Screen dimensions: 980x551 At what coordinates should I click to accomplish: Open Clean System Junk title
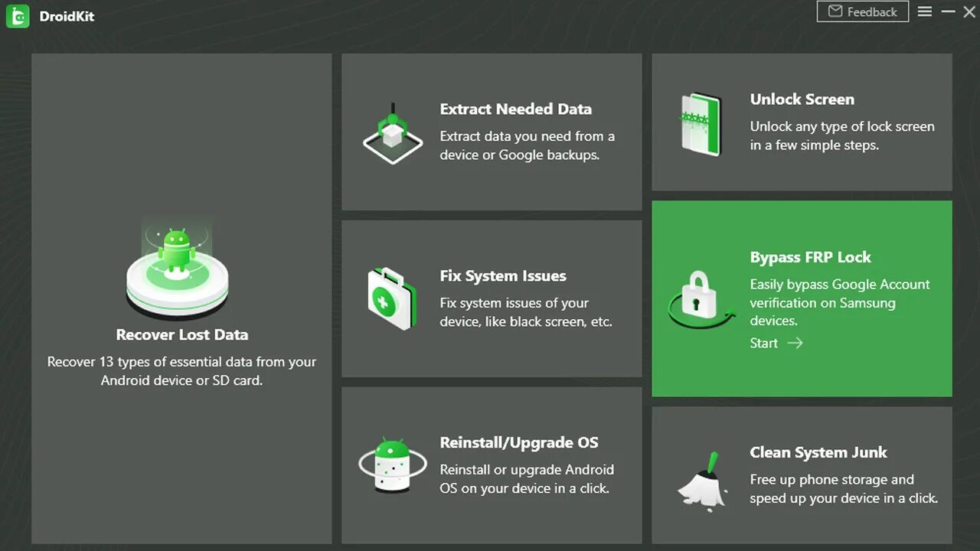pos(818,452)
